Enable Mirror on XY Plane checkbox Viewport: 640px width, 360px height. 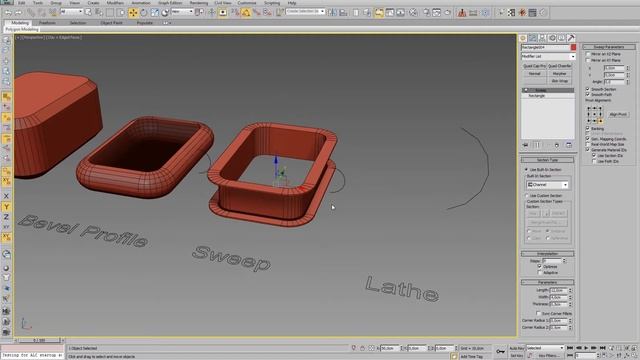588,60
